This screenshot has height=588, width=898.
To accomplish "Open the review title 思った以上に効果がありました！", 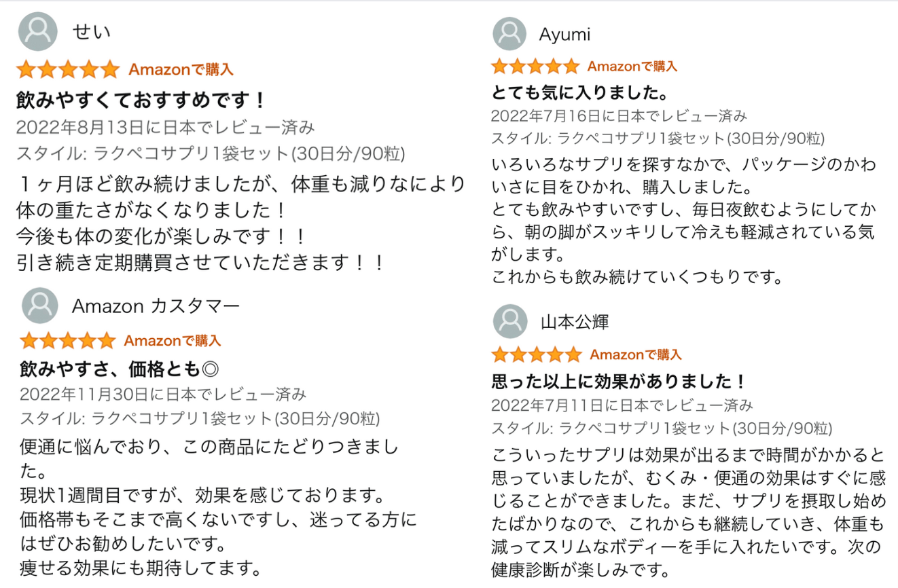I will point(619,382).
